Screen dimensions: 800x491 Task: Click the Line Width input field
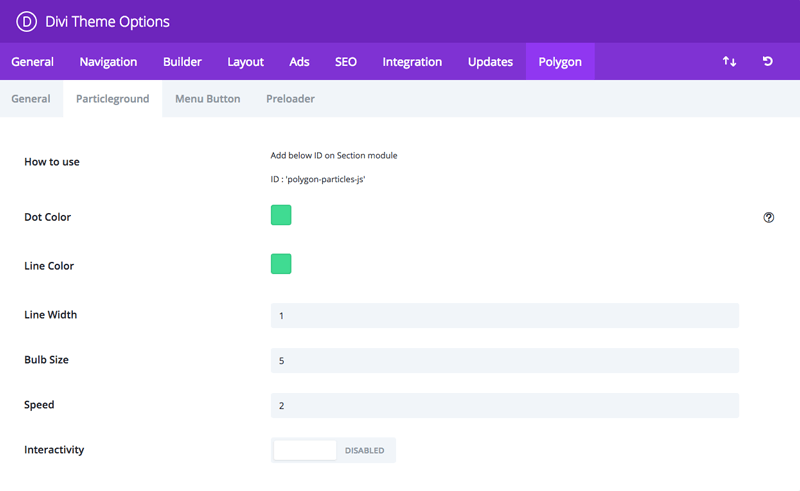(505, 315)
